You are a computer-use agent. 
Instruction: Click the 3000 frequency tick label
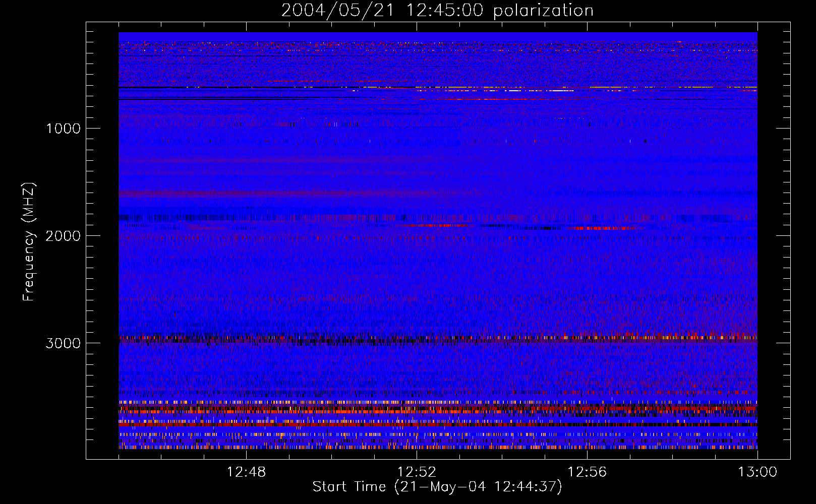click(x=64, y=343)
